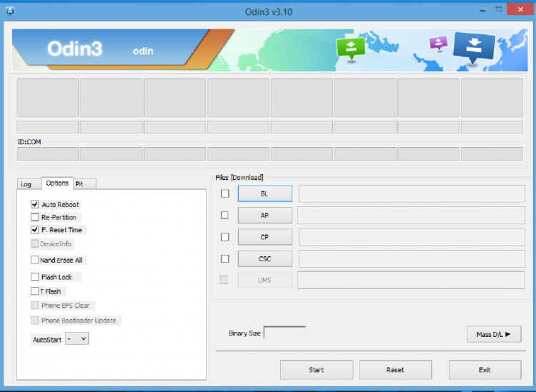This screenshot has width=536, height=392.
Task: Enable the Re-Partition checkbox
Action: pyautogui.click(x=34, y=217)
